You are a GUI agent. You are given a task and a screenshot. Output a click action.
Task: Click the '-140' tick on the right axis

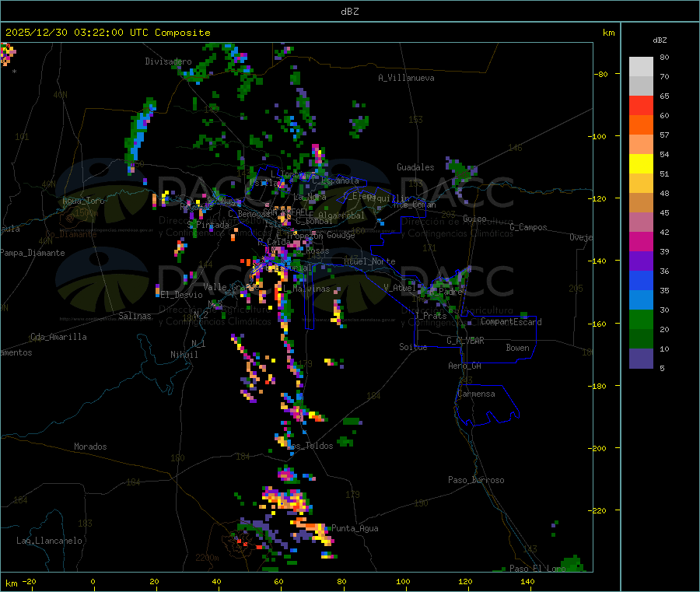598,261
